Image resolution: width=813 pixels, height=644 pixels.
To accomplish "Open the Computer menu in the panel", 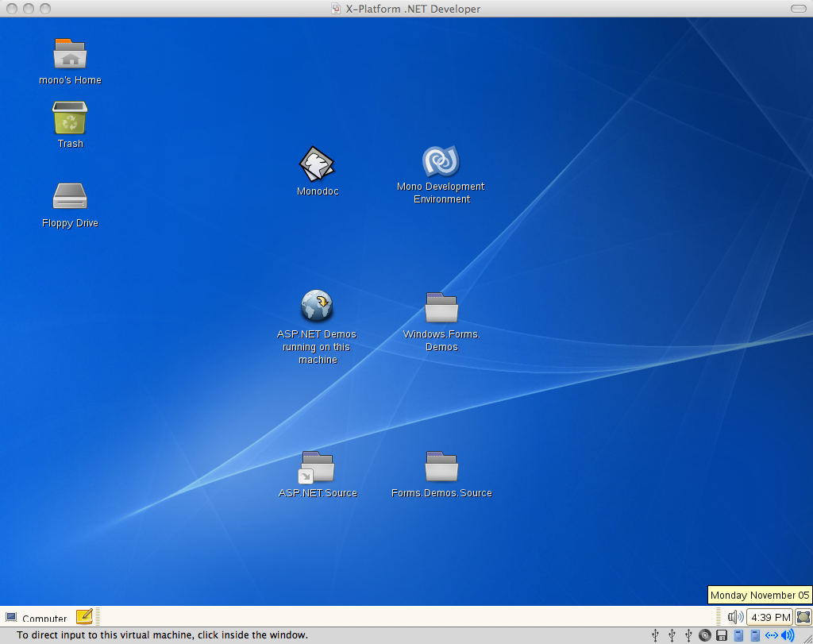I will [37, 618].
